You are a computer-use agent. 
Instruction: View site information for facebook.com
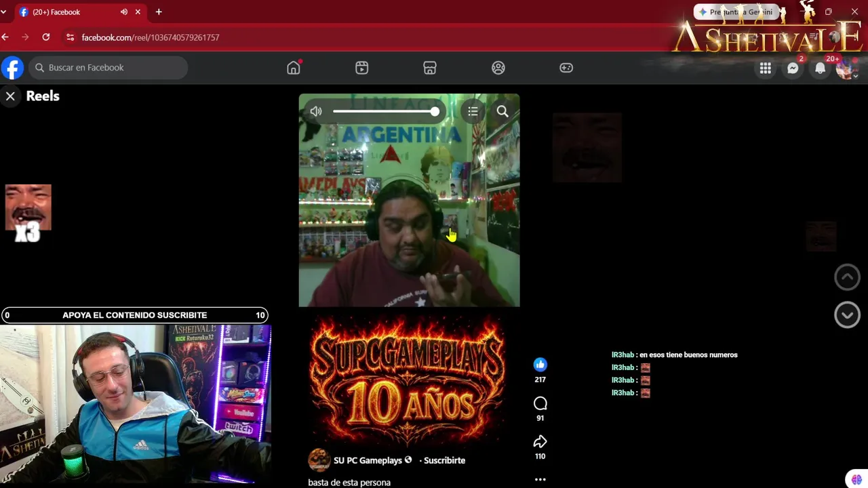point(70,37)
